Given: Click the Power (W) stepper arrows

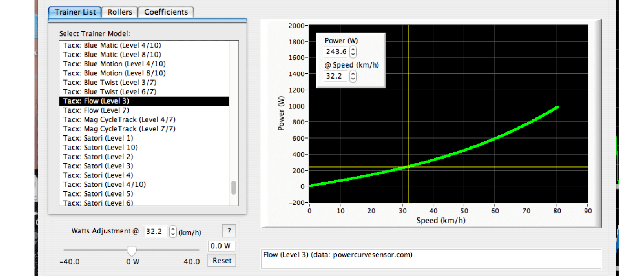Looking at the screenshot, I should [x=353, y=51].
